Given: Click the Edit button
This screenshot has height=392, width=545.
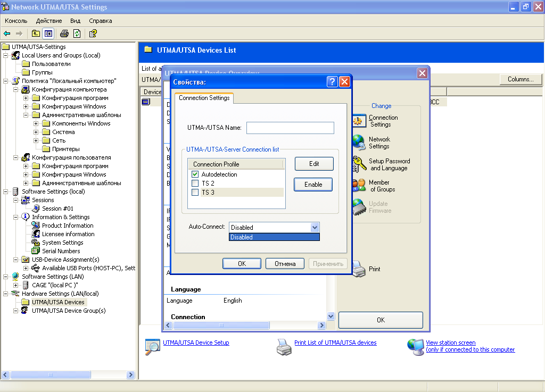Looking at the screenshot, I should [x=314, y=164].
